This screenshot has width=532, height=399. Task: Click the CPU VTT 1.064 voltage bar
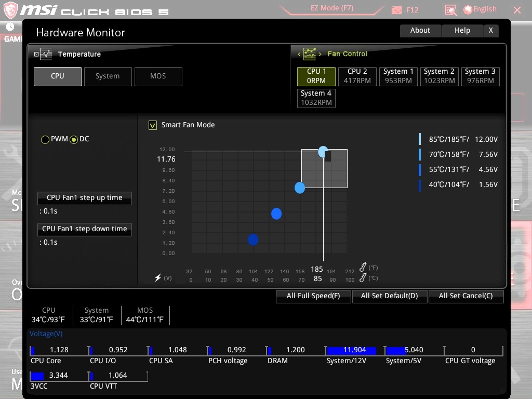point(118,376)
